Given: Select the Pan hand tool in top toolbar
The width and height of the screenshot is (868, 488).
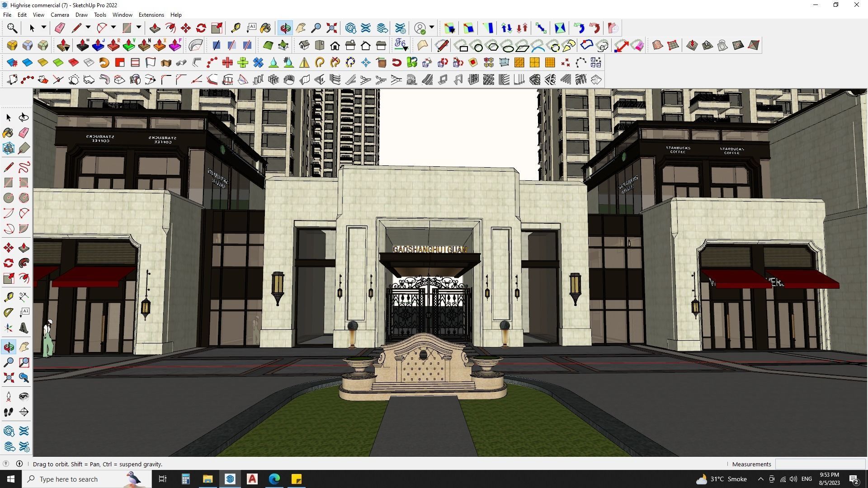Looking at the screenshot, I should pyautogui.click(x=301, y=28).
